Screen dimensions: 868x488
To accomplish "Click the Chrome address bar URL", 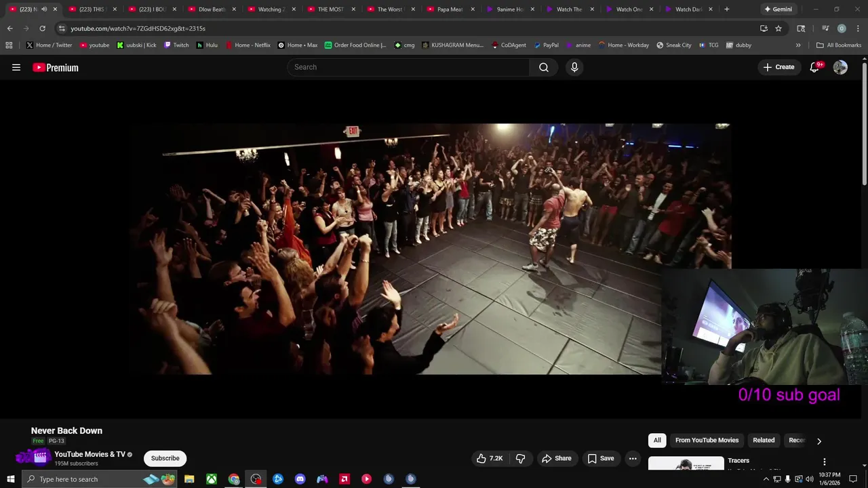I will (138, 28).
